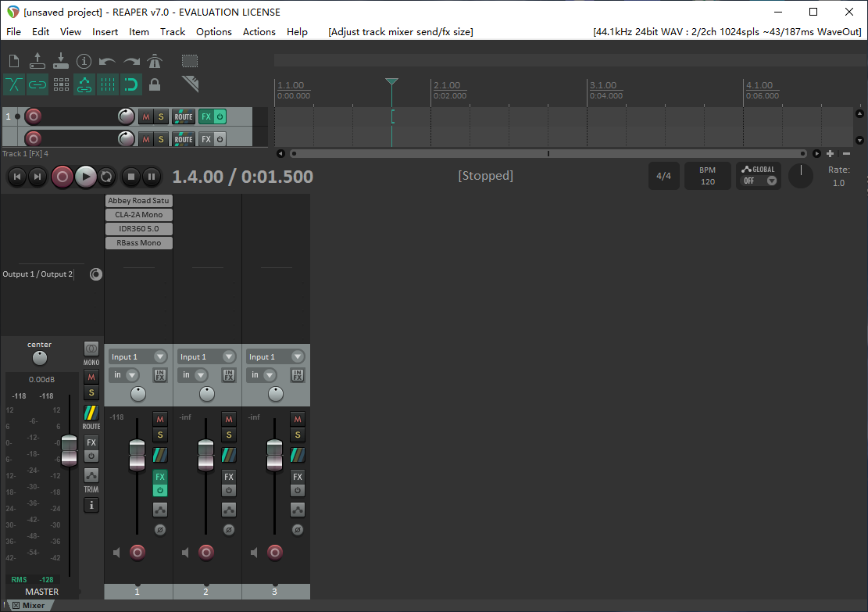
Task: Toggle envelope points move with items icon
Action: pos(84,84)
